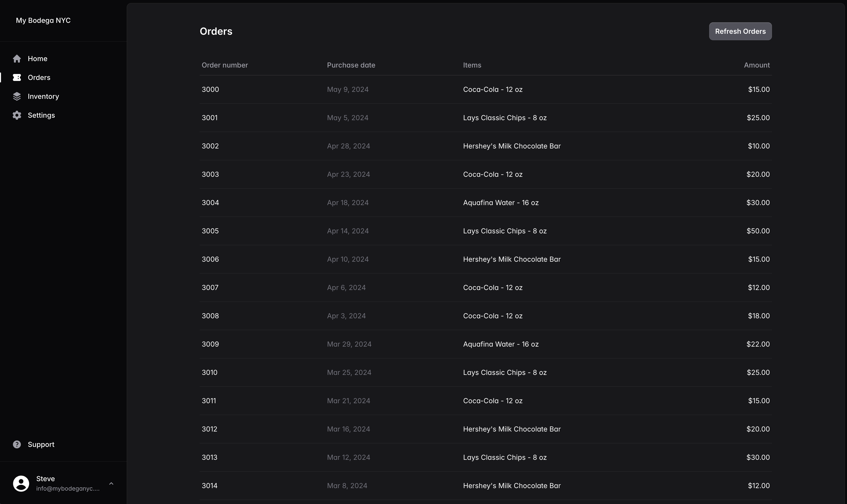Click the Apr 18, 2024 purchase date

click(347, 203)
